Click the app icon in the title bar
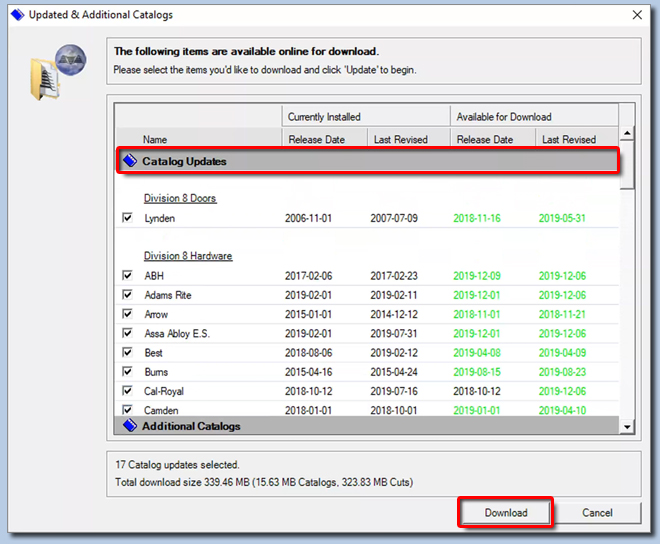 click(x=15, y=15)
